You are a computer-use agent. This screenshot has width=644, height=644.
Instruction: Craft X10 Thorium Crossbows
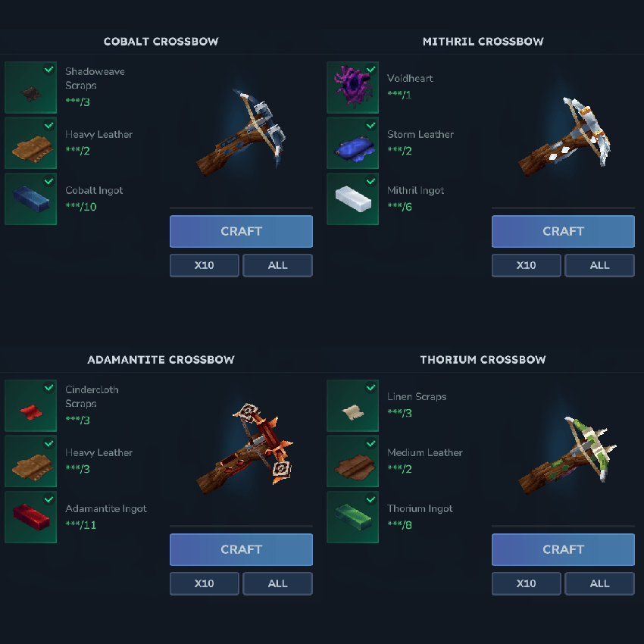[x=526, y=583]
